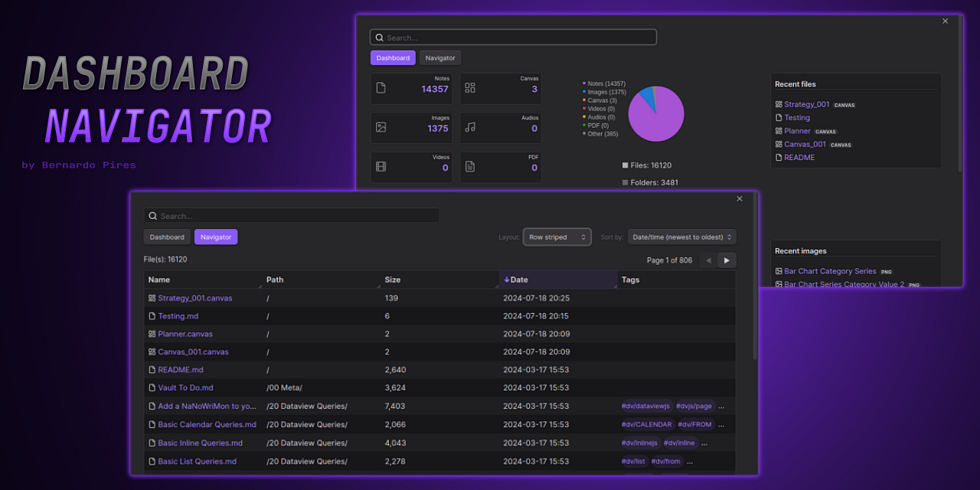980x490 pixels.
Task: Click the canvas icon beside Planner.canvas in table
Action: pyautogui.click(x=151, y=334)
